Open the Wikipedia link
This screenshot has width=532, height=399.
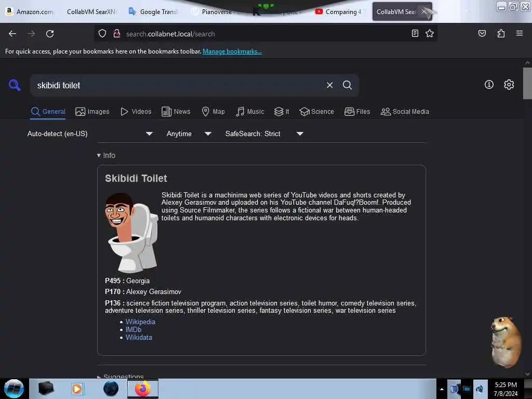point(140,322)
